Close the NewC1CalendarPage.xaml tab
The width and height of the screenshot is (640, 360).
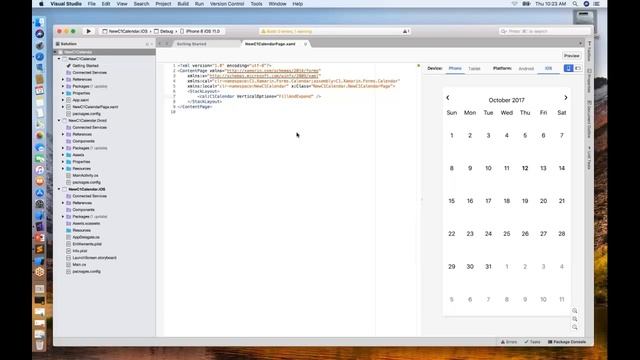[x=305, y=44]
